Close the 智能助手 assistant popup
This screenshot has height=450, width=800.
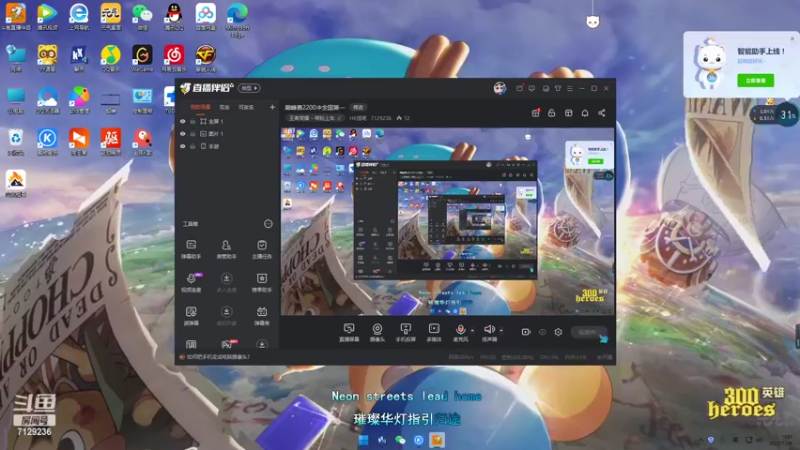tap(792, 38)
